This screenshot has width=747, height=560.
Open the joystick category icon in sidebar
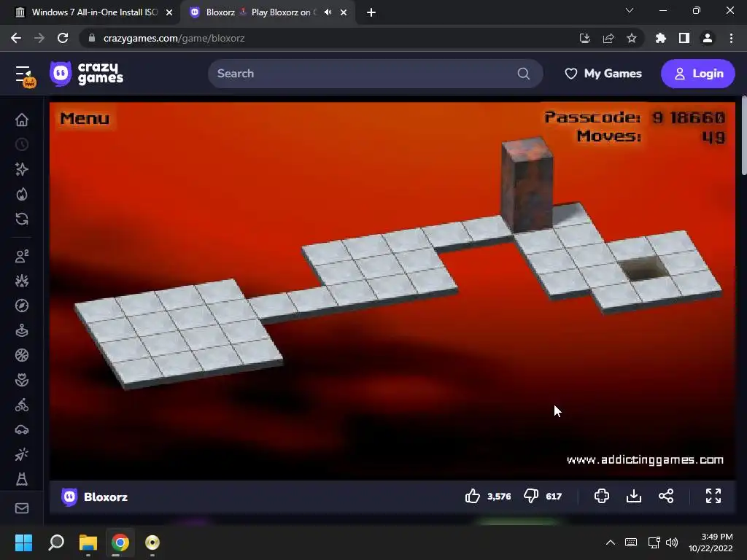pos(22,330)
